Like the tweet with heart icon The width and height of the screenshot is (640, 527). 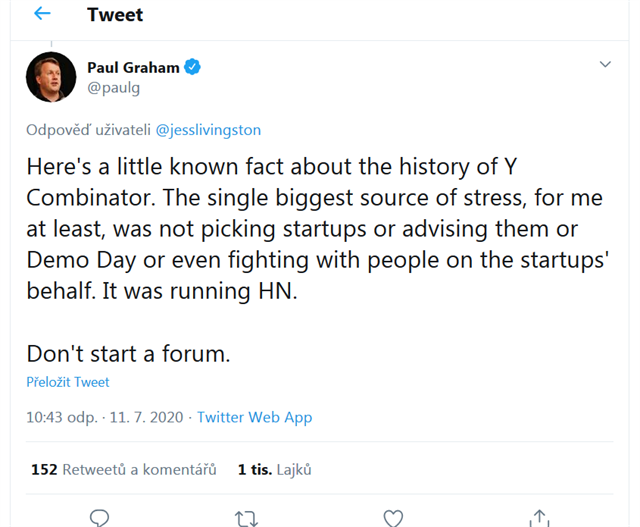[393, 517]
